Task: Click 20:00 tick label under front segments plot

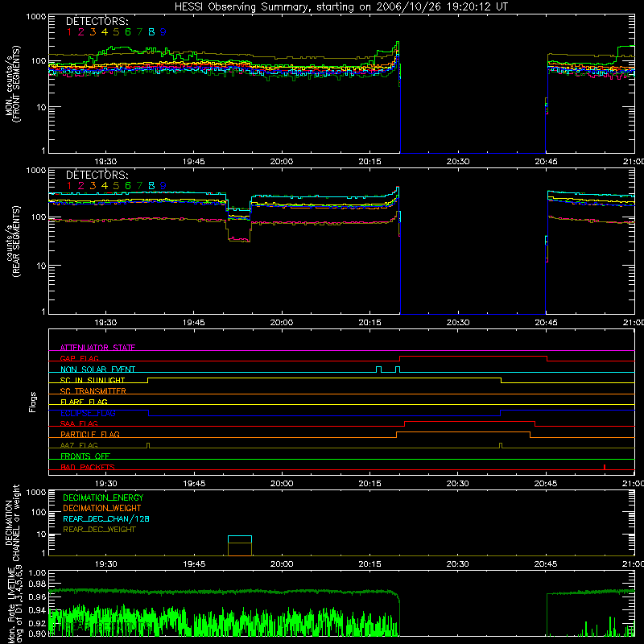Action: coord(282,162)
